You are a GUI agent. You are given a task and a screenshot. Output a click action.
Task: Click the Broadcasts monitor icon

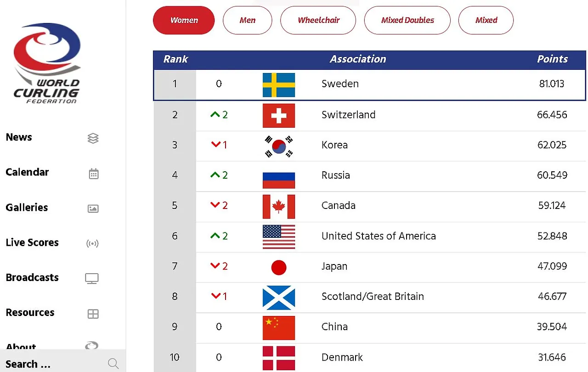[x=92, y=278]
